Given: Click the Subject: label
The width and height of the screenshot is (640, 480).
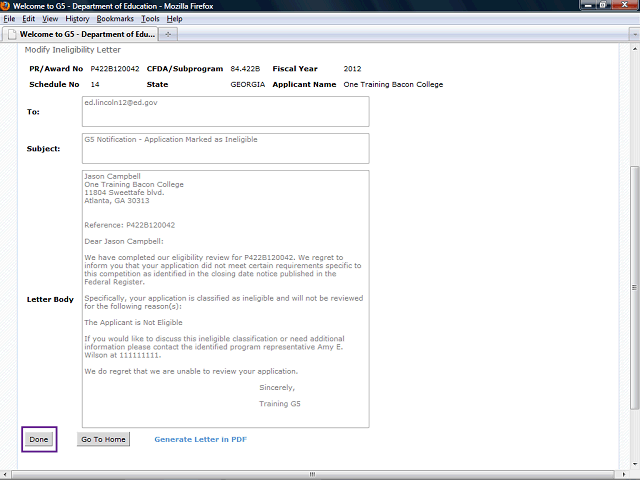Looking at the screenshot, I should click(43, 149).
